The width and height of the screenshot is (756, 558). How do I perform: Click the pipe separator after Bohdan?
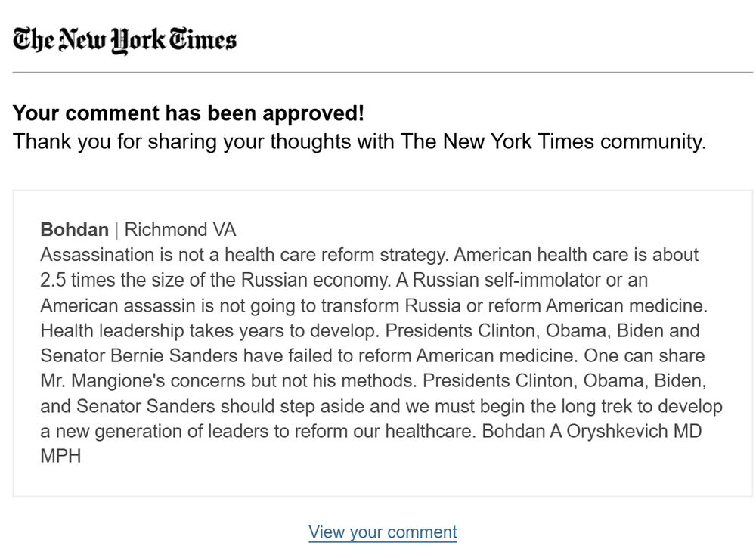pos(116,230)
